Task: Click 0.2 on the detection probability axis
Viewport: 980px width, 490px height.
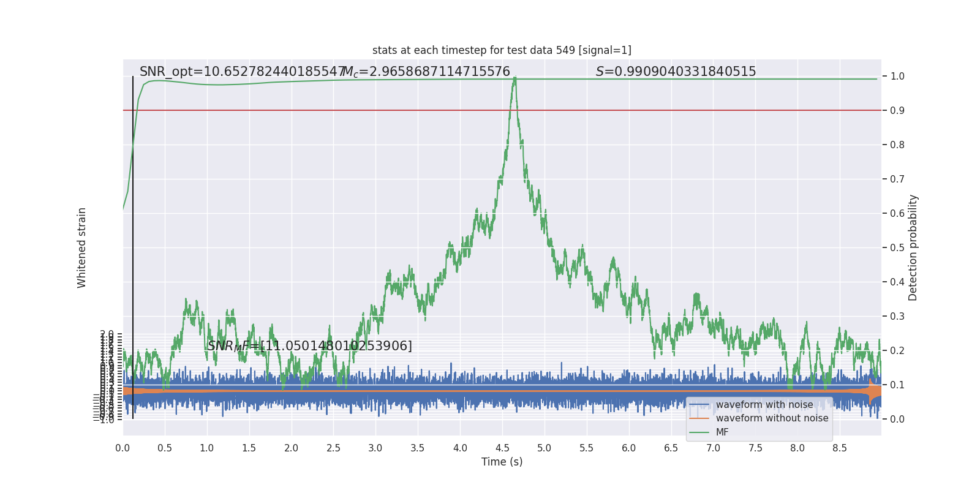Action: [x=897, y=351]
